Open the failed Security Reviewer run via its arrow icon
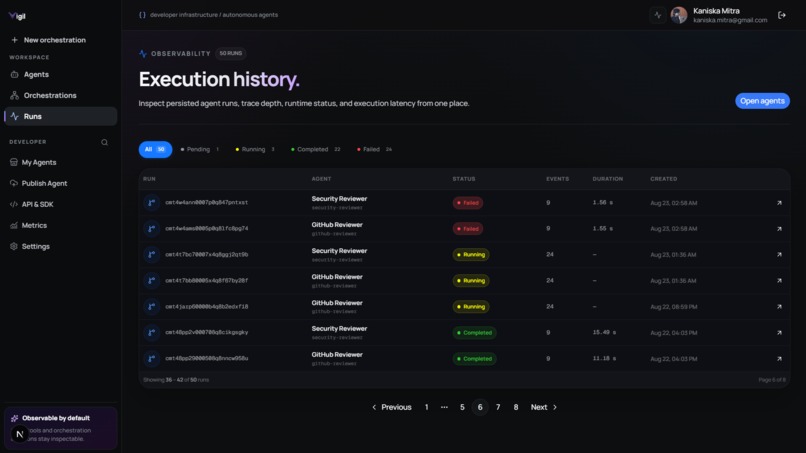The height and width of the screenshot is (453, 806). 779,203
